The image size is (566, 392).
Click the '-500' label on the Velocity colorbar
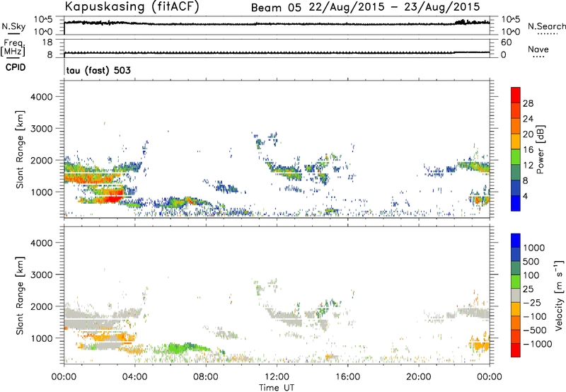point(535,330)
